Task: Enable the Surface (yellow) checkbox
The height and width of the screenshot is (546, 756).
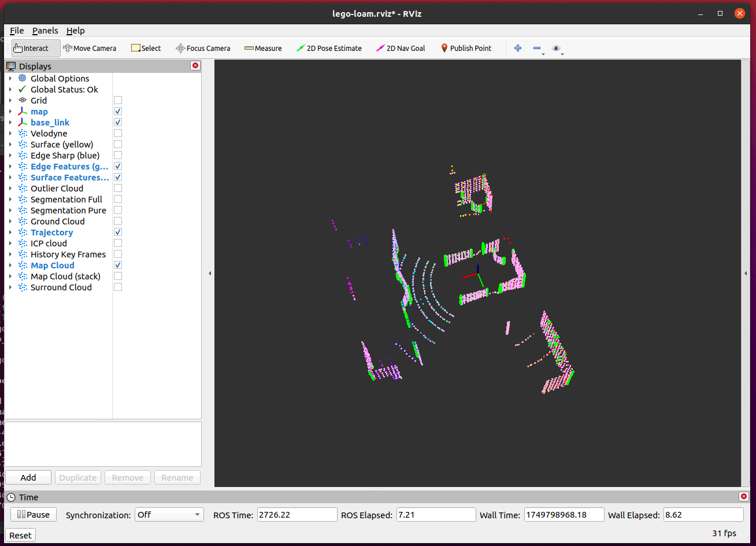Action: [x=118, y=144]
